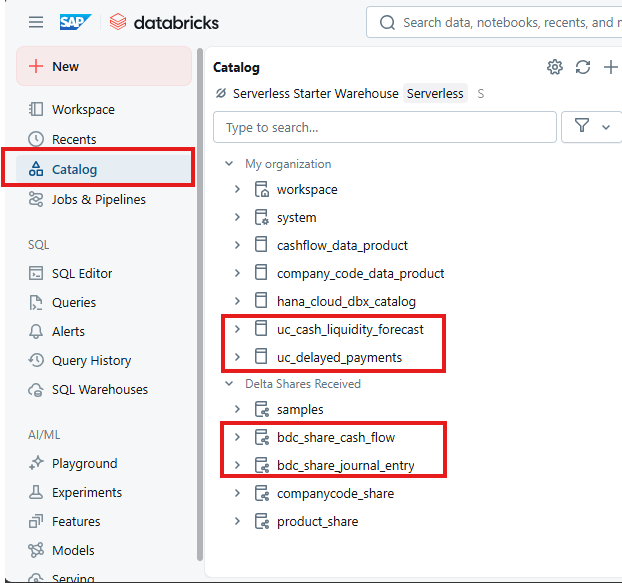The height and width of the screenshot is (583, 622).
Task: Click the Alerts bell icon
Action: 36,332
